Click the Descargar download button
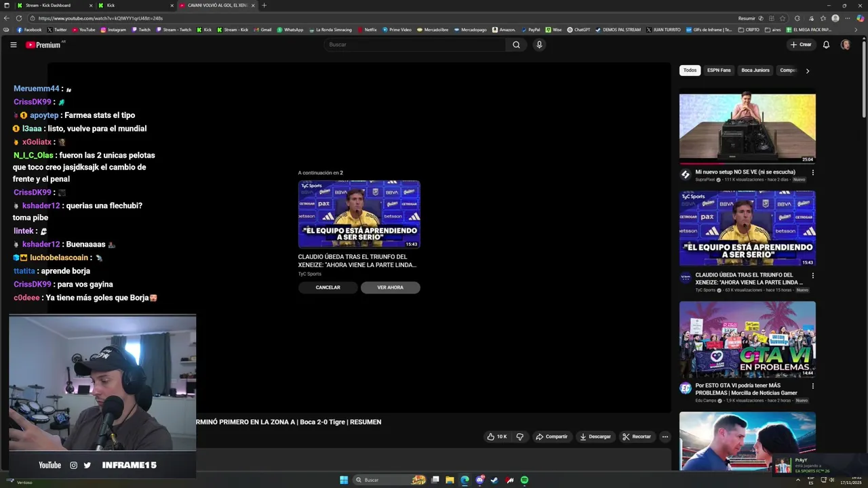 (x=595, y=436)
